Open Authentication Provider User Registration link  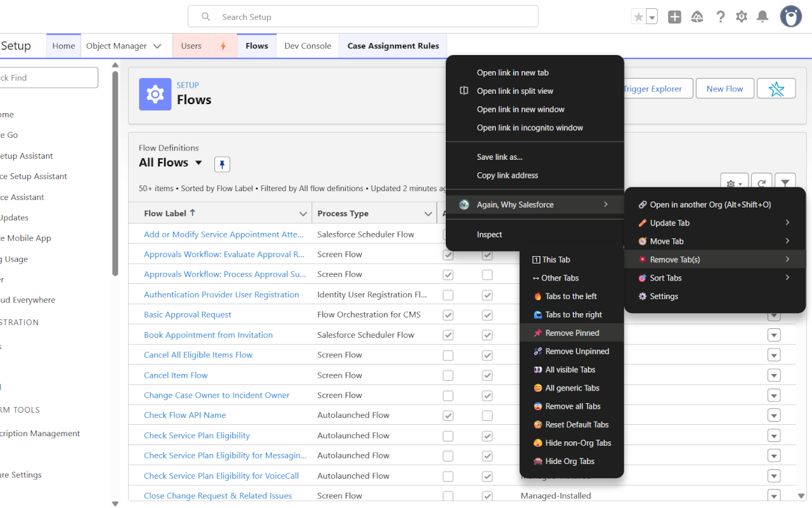[x=221, y=295]
